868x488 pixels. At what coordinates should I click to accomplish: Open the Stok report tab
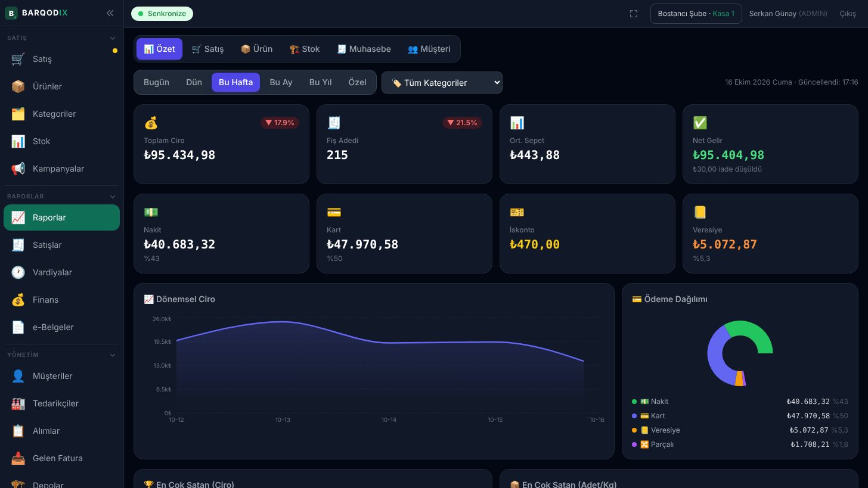(x=305, y=49)
